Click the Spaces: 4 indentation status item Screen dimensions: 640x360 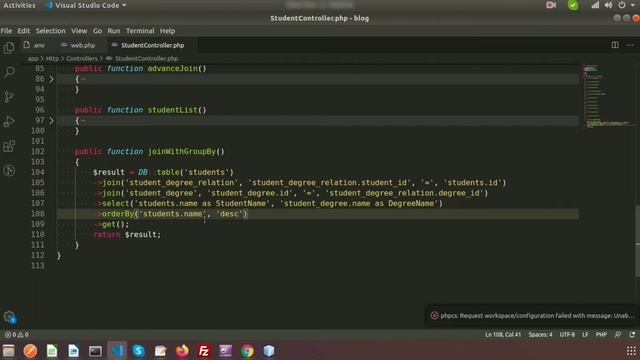pos(540,335)
